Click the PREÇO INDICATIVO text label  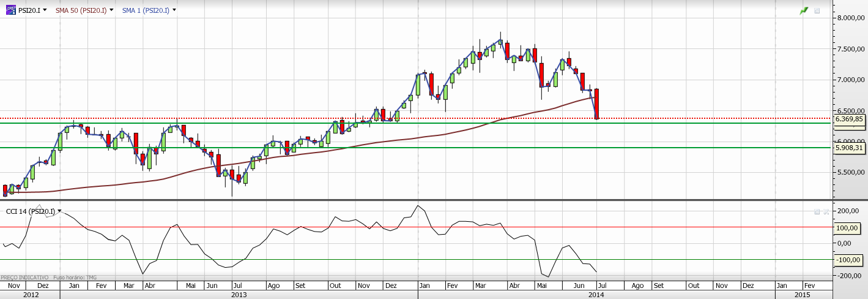[x=25, y=278]
